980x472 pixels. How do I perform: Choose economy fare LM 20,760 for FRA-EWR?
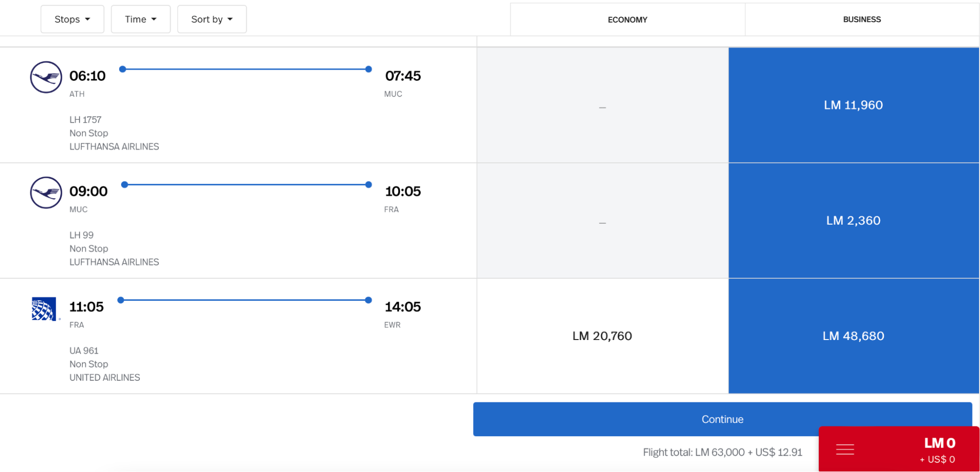pyautogui.click(x=602, y=336)
